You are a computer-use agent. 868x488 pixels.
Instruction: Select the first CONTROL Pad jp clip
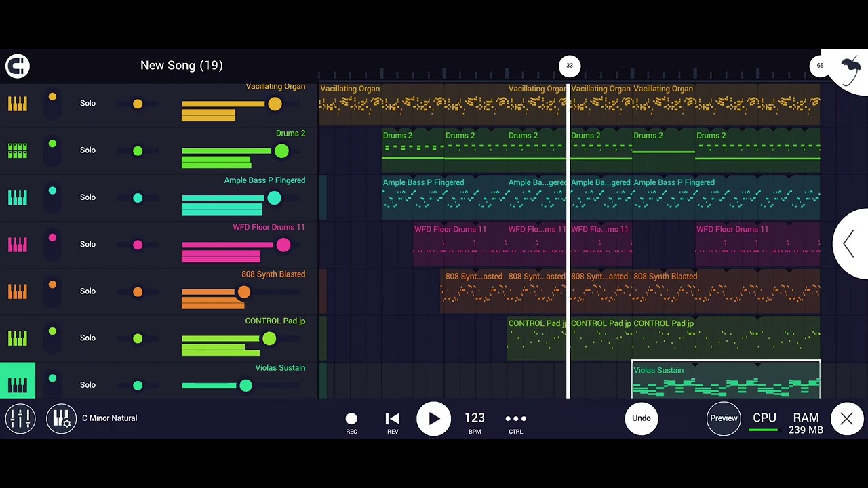(538, 338)
